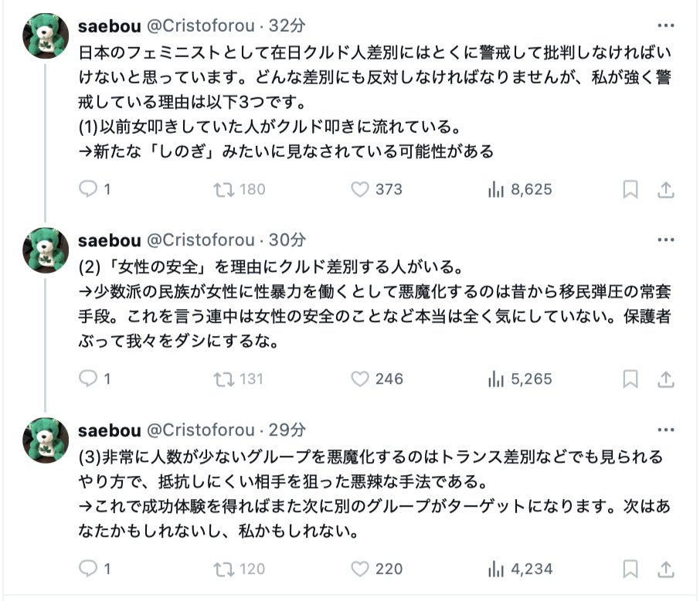Like the tweet with 246 likes

click(360, 379)
